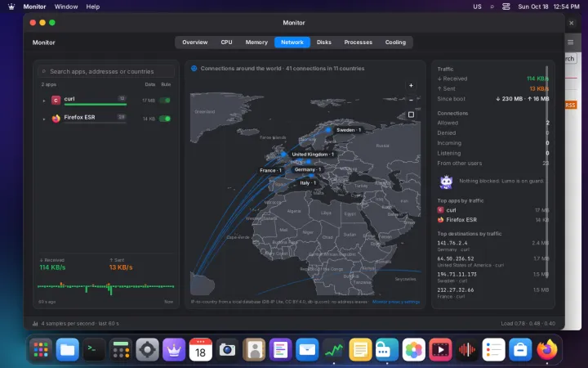This screenshot has width=588, height=368.
Task: Click the Lumo mascot icon
Action: (x=446, y=182)
